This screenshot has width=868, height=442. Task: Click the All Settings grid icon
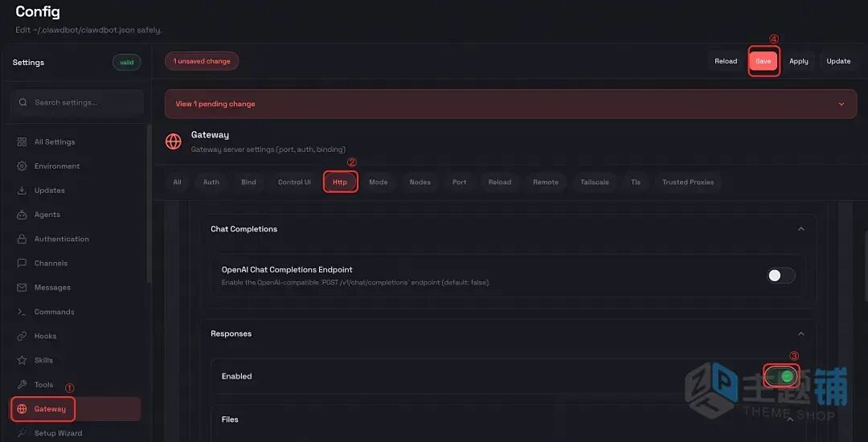(22, 142)
